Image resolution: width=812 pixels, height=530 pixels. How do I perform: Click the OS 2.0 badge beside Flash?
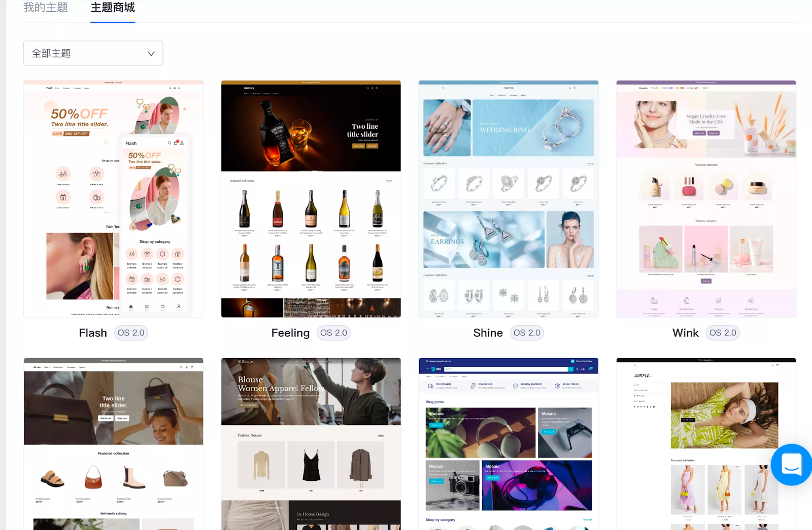click(131, 333)
